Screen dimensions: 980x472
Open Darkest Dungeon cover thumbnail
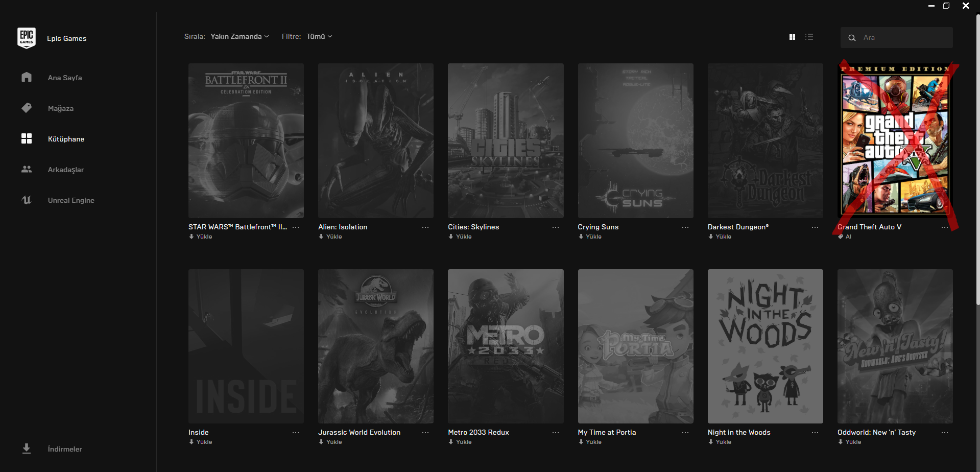click(x=766, y=140)
